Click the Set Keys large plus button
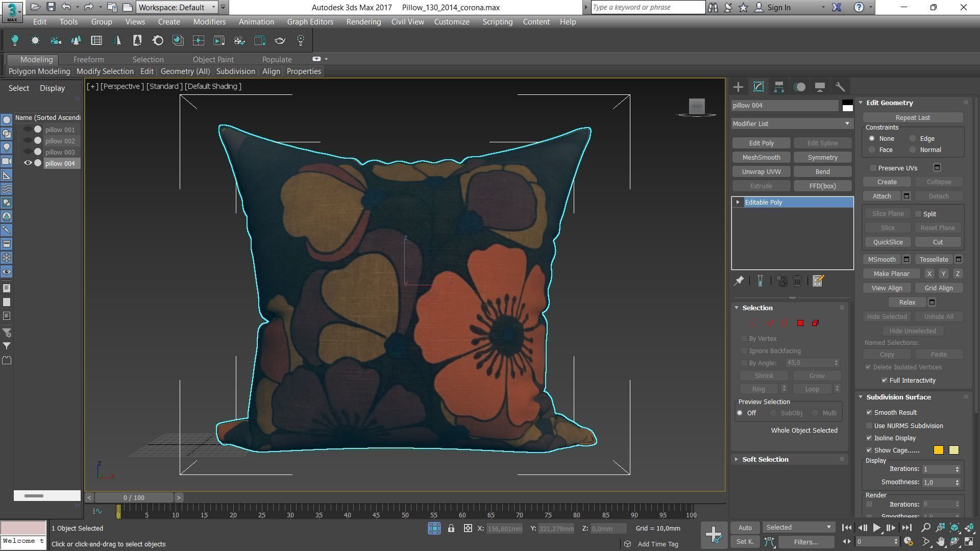980x551 pixels. (x=714, y=535)
